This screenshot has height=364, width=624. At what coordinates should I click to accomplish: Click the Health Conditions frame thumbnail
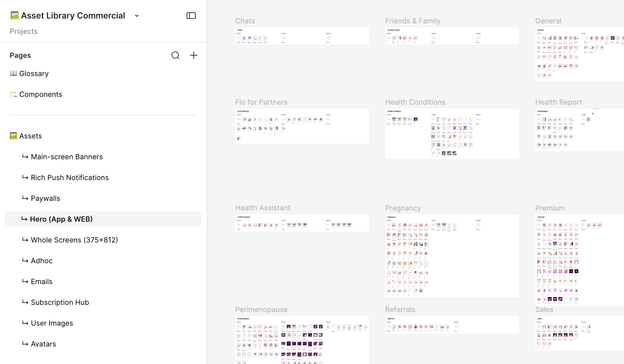(x=452, y=134)
